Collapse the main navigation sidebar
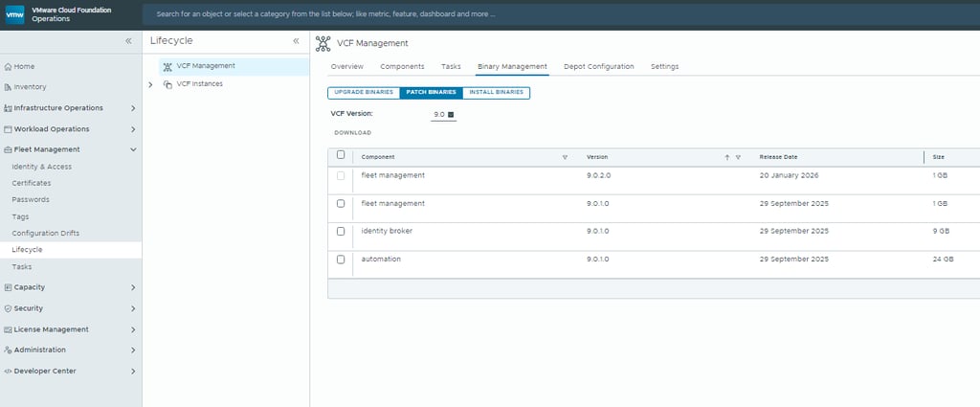This screenshot has height=407, width=980. coord(128,40)
